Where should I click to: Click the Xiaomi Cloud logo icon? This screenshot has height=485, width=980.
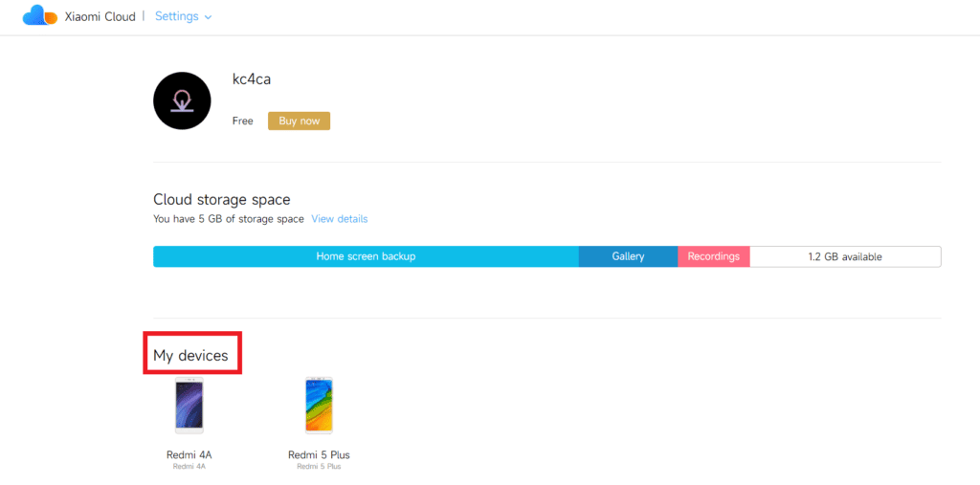40,15
